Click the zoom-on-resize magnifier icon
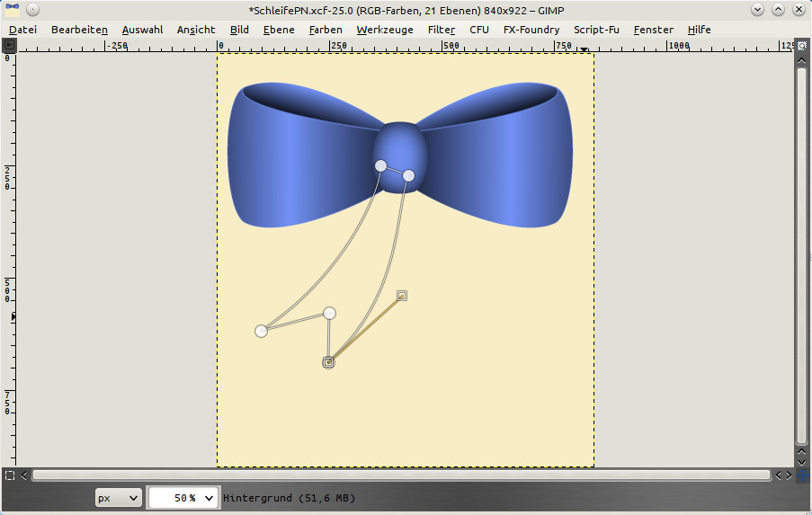 click(800, 45)
